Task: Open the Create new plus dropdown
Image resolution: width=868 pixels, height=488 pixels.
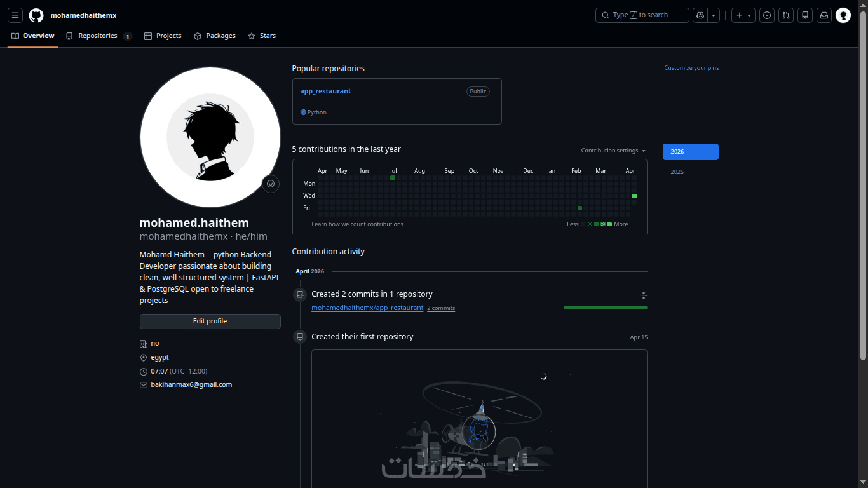Action: click(x=743, y=15)
